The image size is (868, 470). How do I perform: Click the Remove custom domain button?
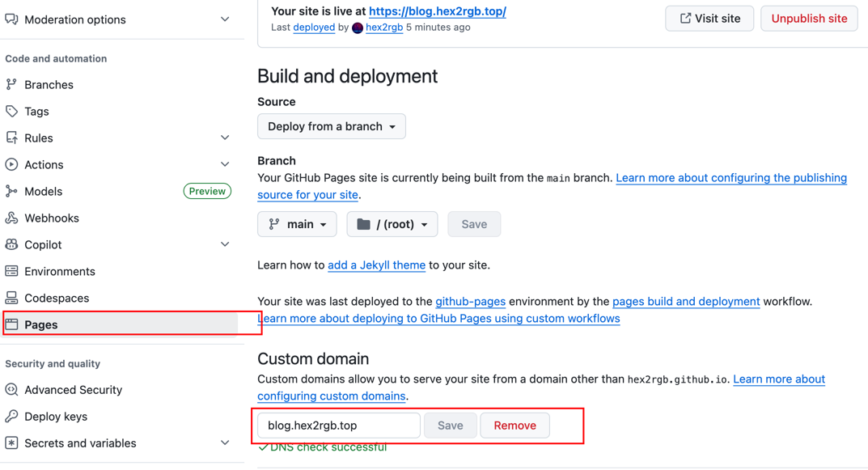coord(514,425)
